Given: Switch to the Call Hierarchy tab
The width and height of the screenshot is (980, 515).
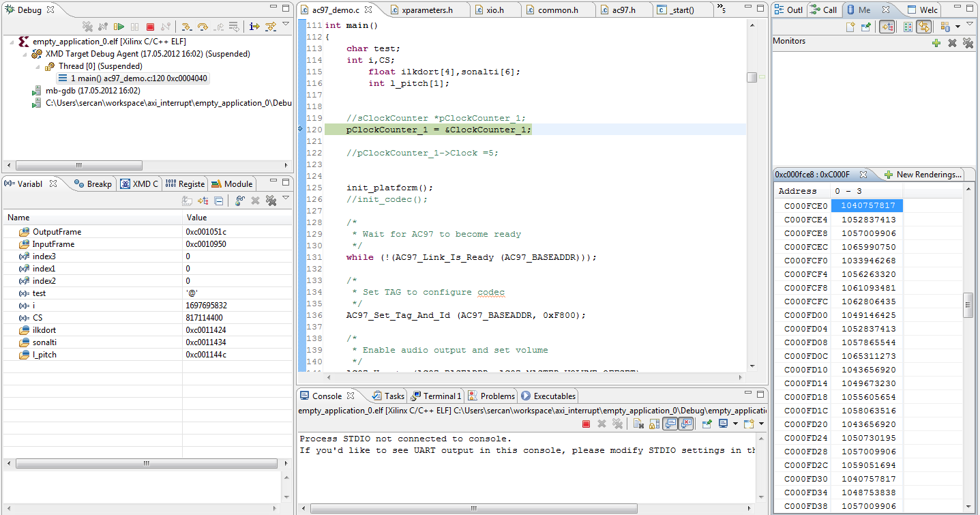Looking at the screenshot, I should click(824, 10).
